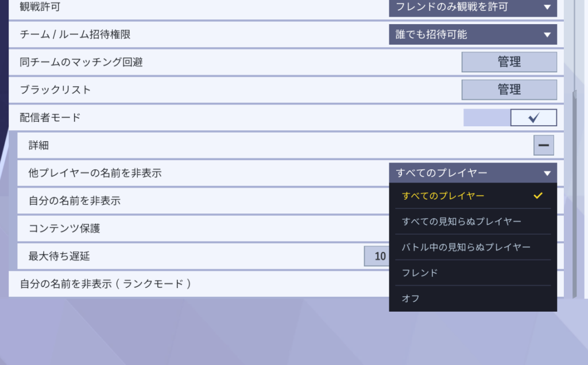This screenshot has height=365, width=588.
Task: Open the 観戦許可 dropdown
Action: (473, 7)
